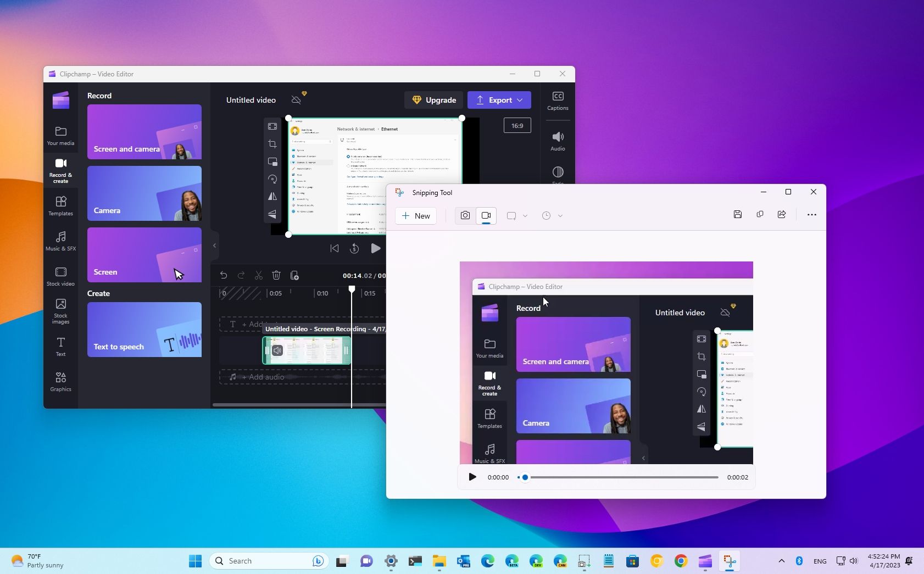Open the Captions panel

pyautogui.click(x=558, y=100)
